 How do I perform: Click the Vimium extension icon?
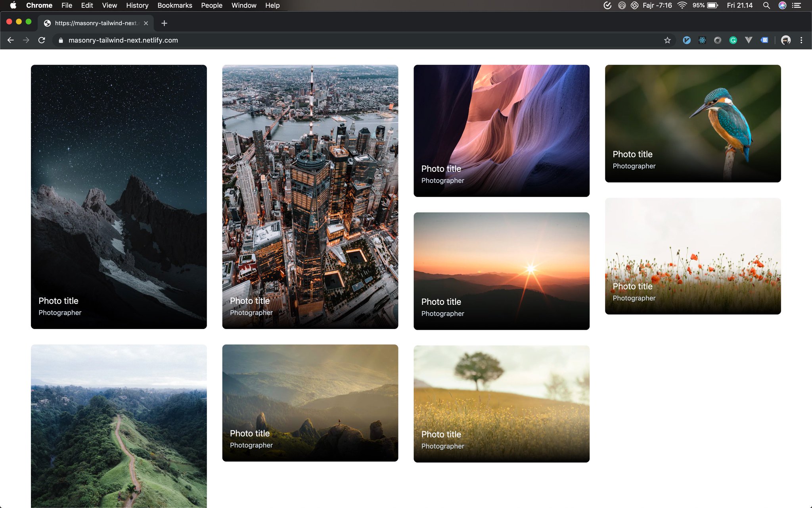(x=687, y=40)
